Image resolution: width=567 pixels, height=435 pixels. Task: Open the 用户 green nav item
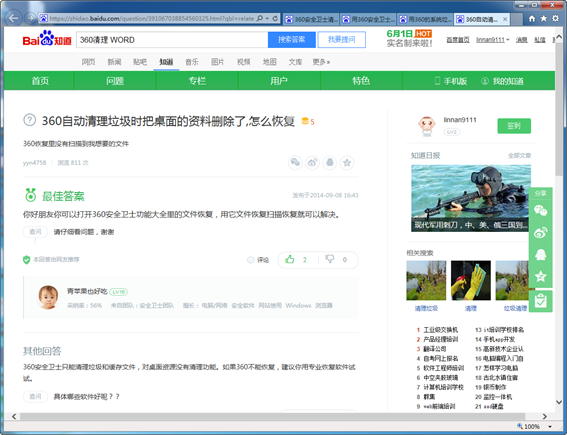[279, 81]
